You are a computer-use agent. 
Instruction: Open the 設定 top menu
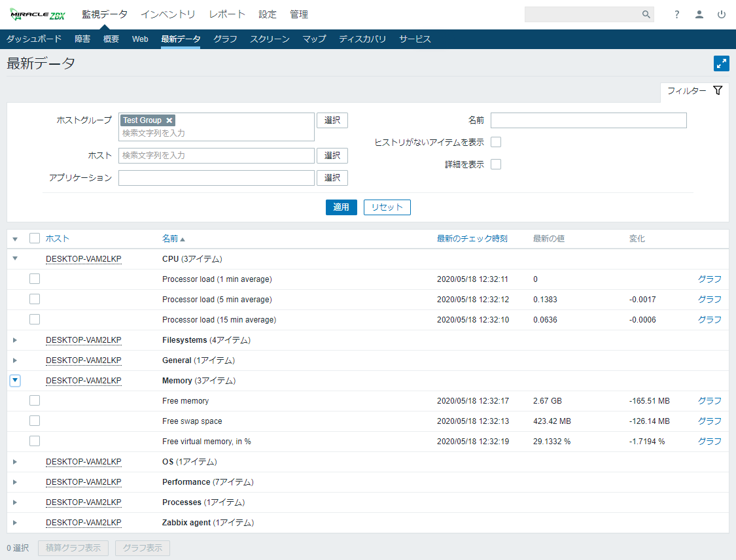268,14
